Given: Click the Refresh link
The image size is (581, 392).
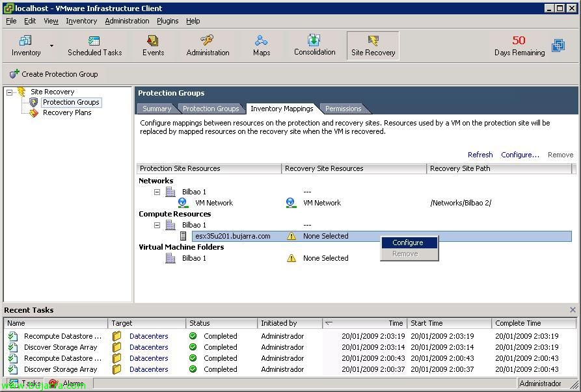Looking at the screenshot, I should coord(480,155).
